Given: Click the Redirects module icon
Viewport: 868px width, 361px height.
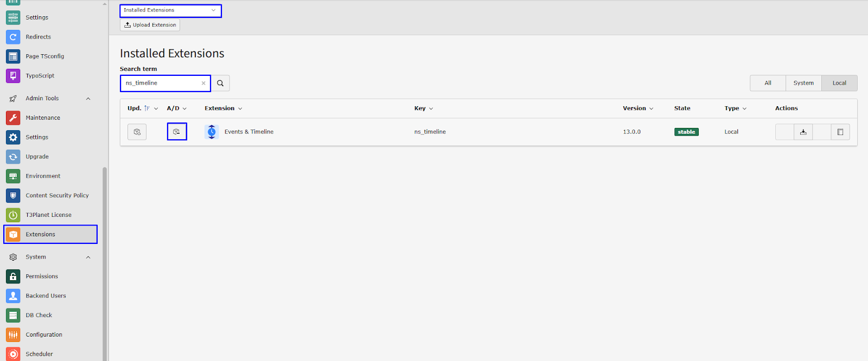Looking at the screenshot, I should coord(13,37).
